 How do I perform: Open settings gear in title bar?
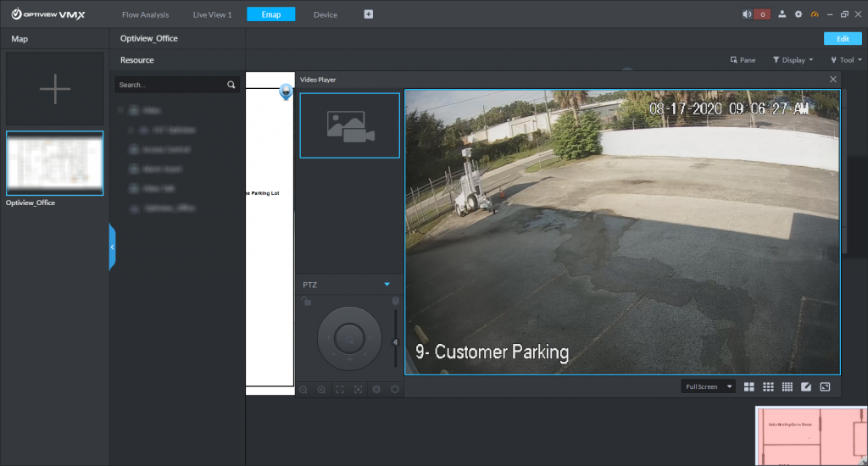798,14
